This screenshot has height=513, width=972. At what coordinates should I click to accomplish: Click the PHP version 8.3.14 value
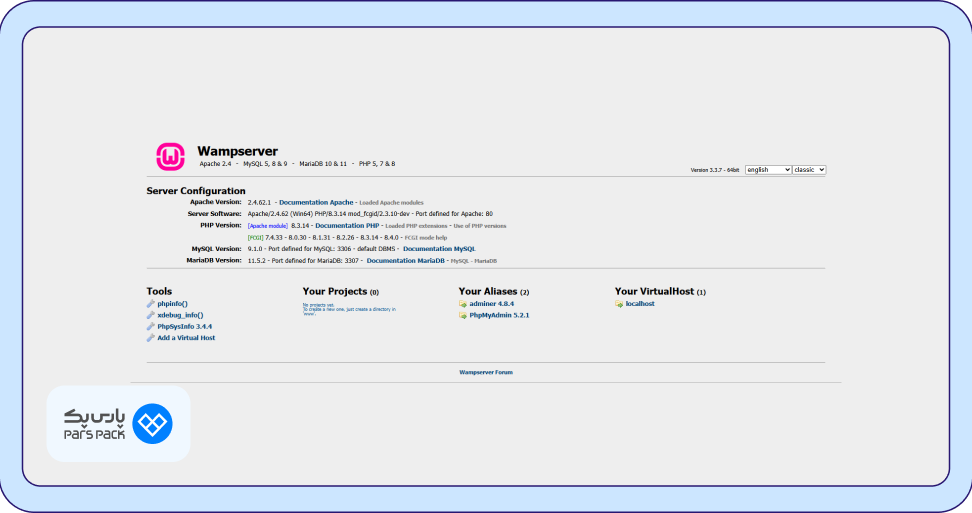(x=300, y=226)
